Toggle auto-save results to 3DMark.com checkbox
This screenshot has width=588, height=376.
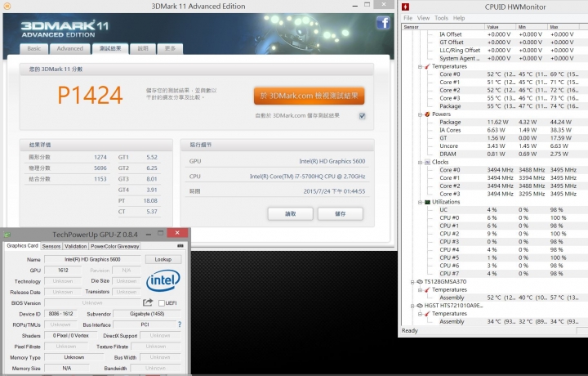363,116
